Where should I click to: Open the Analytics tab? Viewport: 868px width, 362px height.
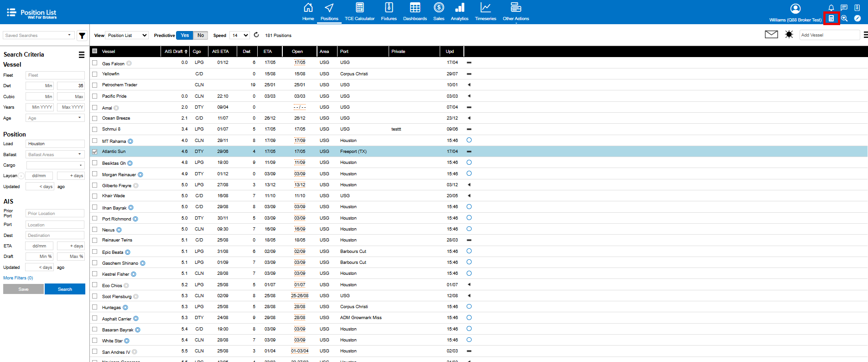pos(459,12)
